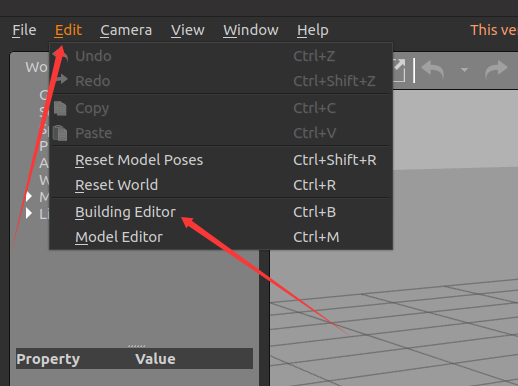Click the Property column header
Image resolution: width=518 pixels, height=386 pixels.
(48, 359)
